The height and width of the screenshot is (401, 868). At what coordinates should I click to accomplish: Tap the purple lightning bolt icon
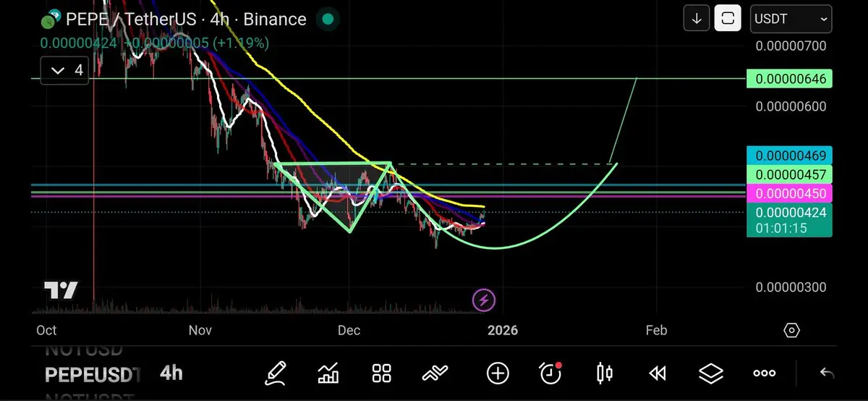pyautogui.click(x=483, y=300)
